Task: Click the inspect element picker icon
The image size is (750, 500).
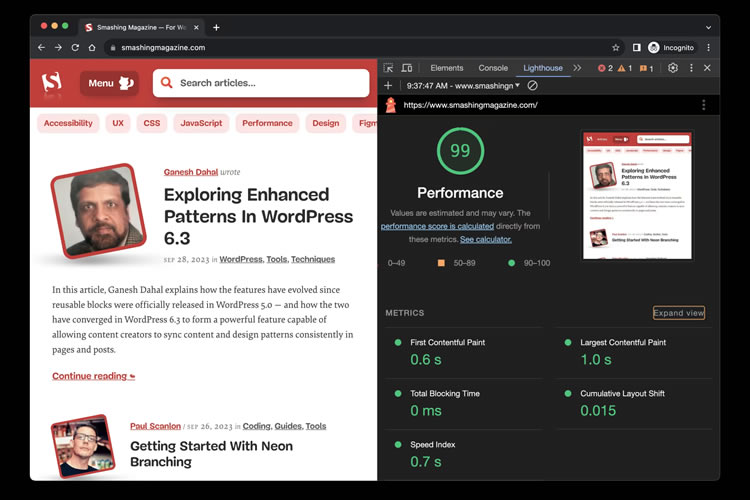Action: (388, 68)
